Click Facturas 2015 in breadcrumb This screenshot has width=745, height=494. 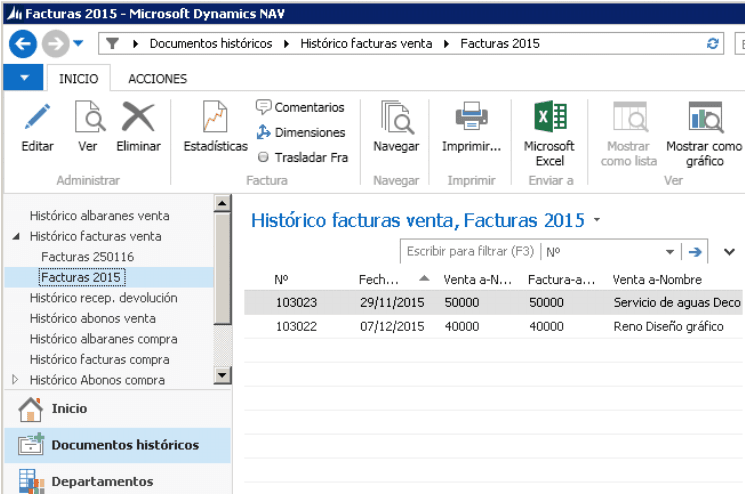[x=500, y=44]
